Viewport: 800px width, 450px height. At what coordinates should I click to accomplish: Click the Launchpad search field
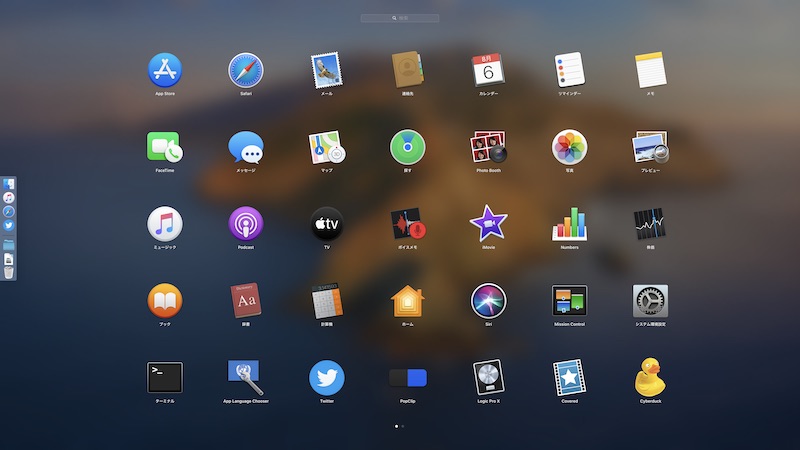400,18
